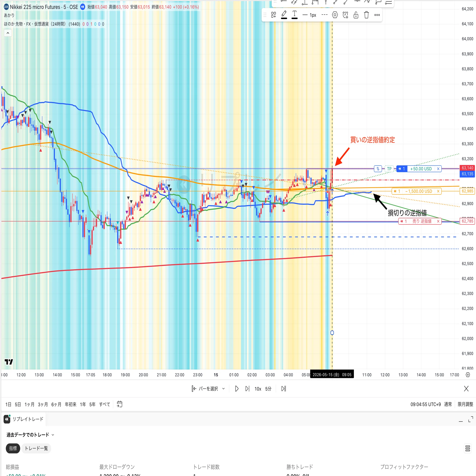Click the TP take-profit button on position line
Viewport: 476px width, 476px height.
[x=389, y=169]
